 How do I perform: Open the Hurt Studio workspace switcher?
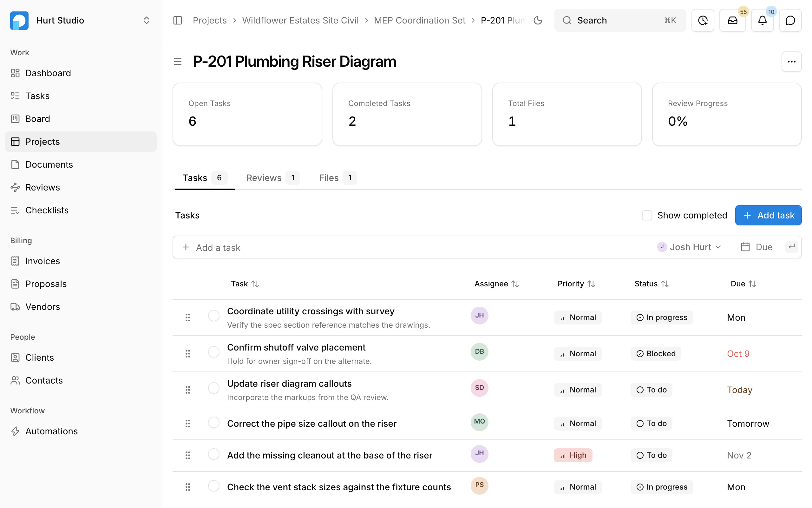(x=81, y=20)
